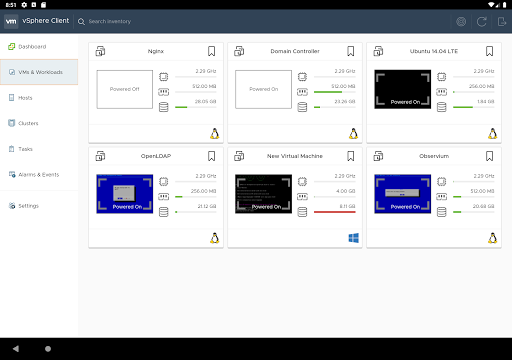Image resolution: width=512 pixels, height=360 pixels.
Task: Open the help lifebuoy icon
Action: (461, 22)
